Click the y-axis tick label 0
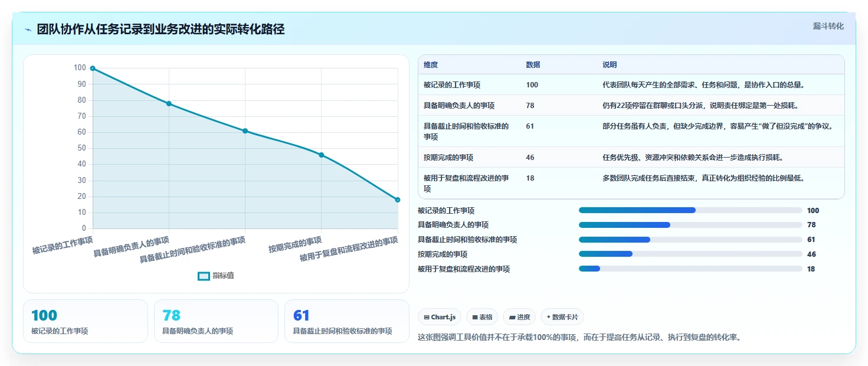This screenshot has width=868, height=366. pyautogui.click(x=84, y=228)
